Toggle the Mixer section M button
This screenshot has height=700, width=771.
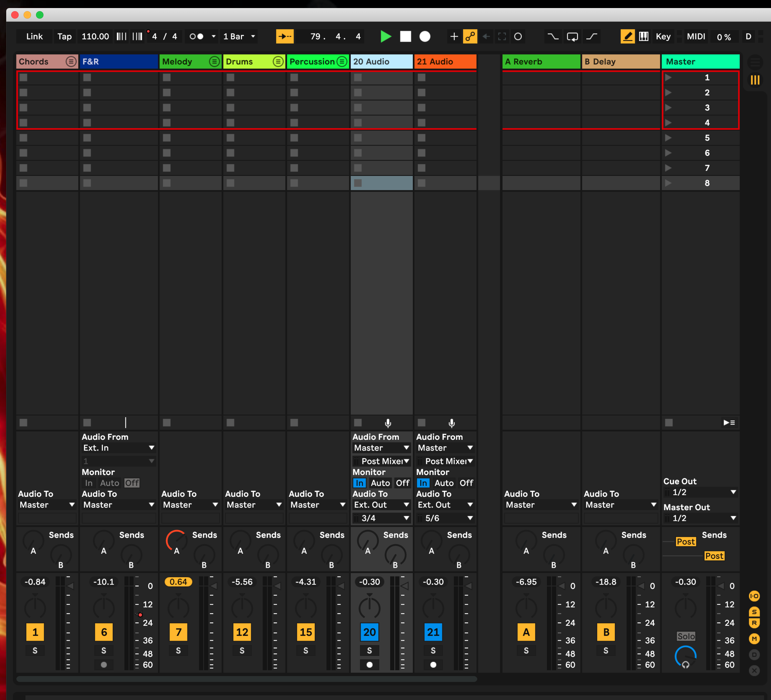pos(754,639)
